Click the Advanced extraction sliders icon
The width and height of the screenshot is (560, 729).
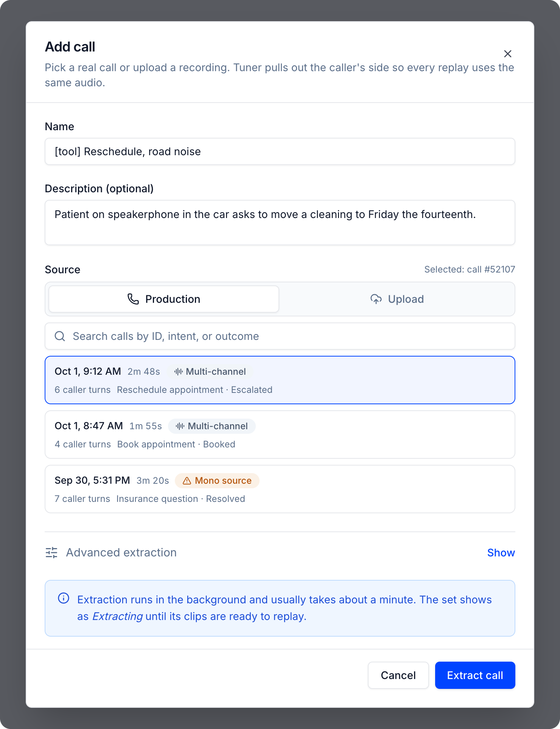[51, 553]
